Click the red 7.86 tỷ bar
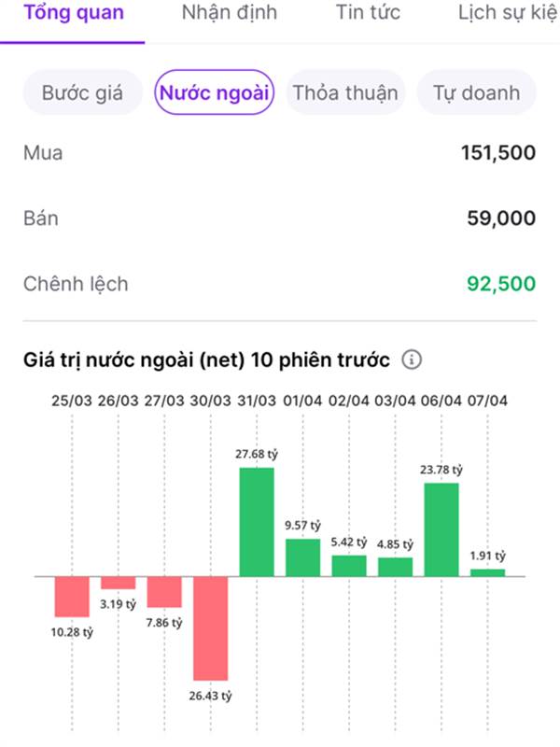Screen dimensions: 560x747 164,592
